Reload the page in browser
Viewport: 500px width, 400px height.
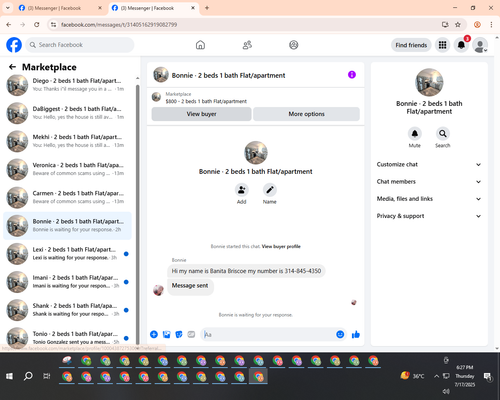coord(37,24)
